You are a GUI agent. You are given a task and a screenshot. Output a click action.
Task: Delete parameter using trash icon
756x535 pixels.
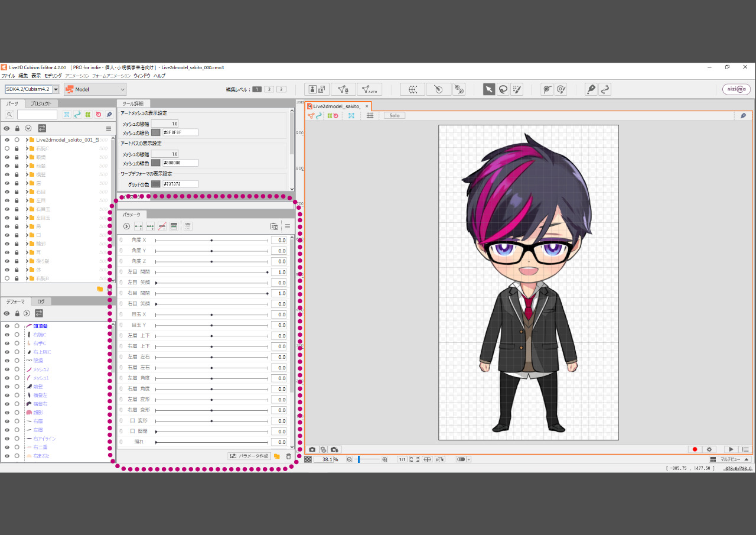[x=288, y=456]
